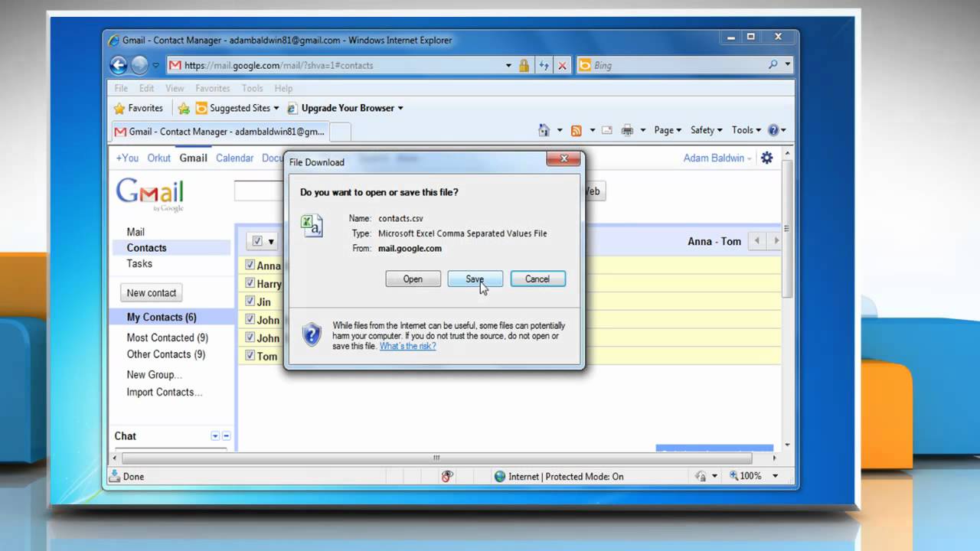Open the Safety menu dropdown
The height and width of the screenshot is (551, 980).
(706, 130)
